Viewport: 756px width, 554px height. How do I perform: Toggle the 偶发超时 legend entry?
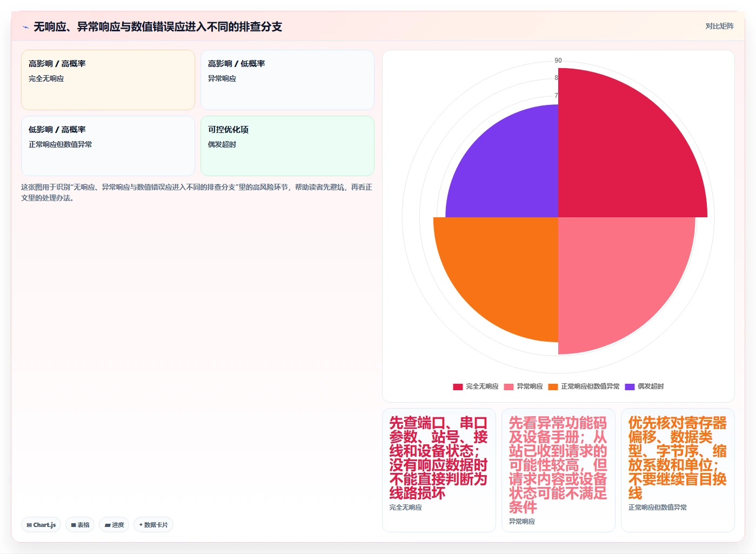(644, 386)
